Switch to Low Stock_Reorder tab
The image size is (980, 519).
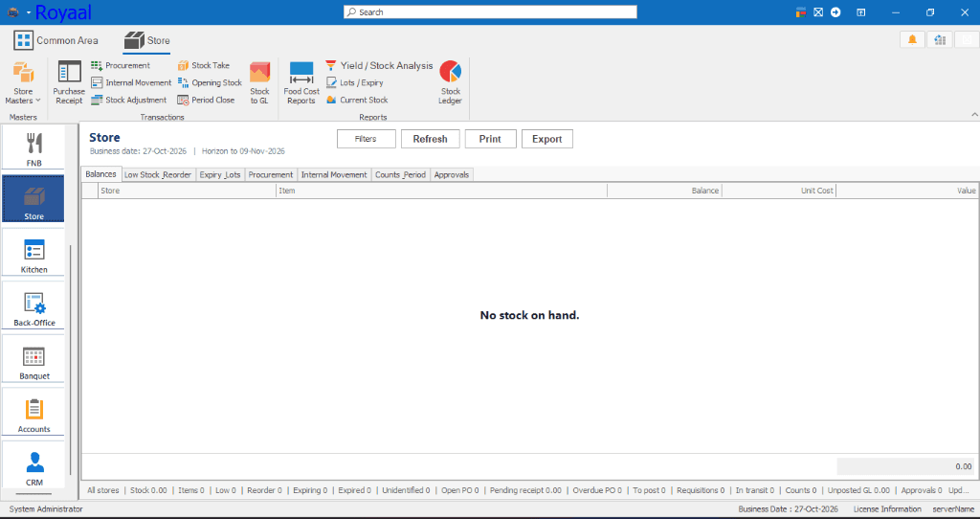pos(158,175)
